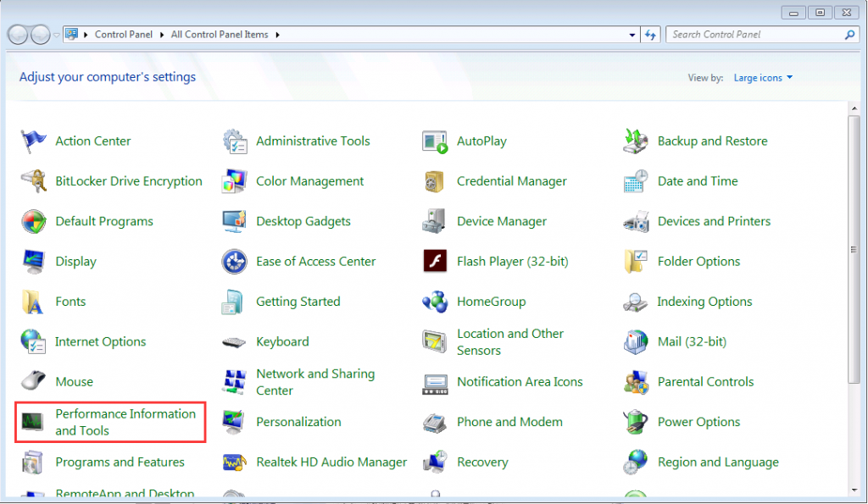Open the Device Manager icon

coord(435,221)
